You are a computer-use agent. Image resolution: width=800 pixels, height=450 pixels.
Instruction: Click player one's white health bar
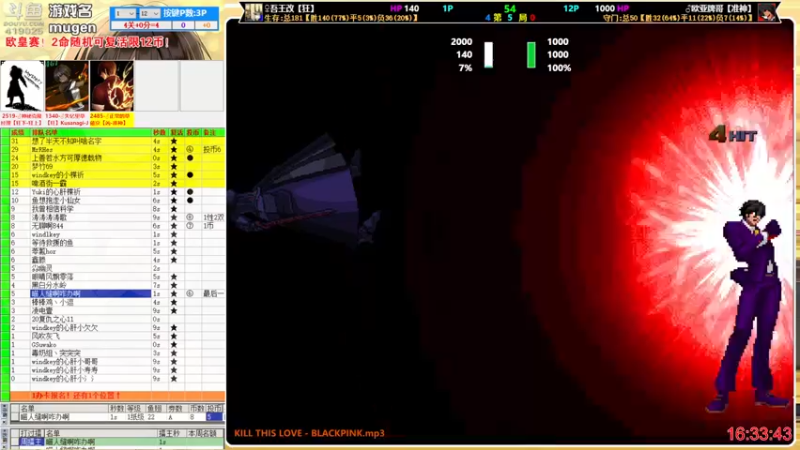coord(488,55)
